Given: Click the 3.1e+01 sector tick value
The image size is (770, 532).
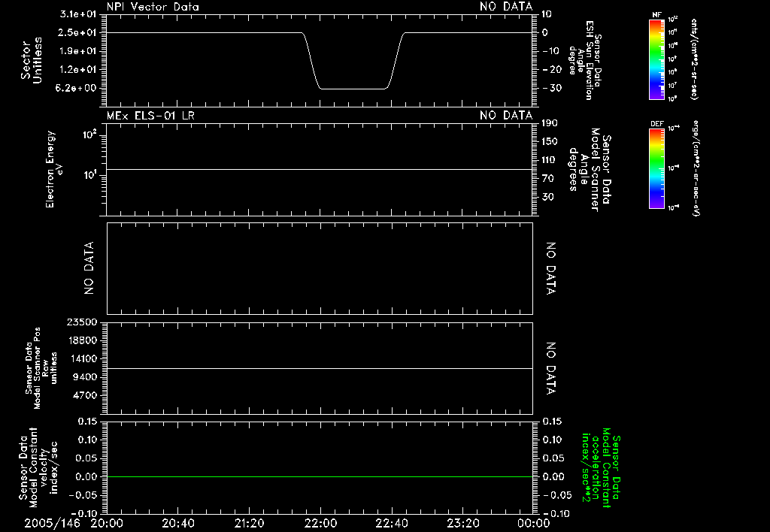Looking at the screenshot, I should (x=77, y=14).
